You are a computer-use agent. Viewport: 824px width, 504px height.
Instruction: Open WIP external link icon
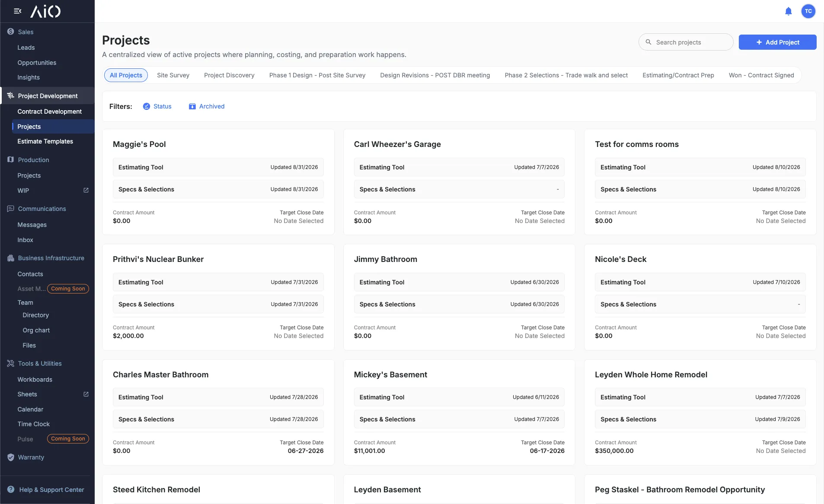click(86, 190)
